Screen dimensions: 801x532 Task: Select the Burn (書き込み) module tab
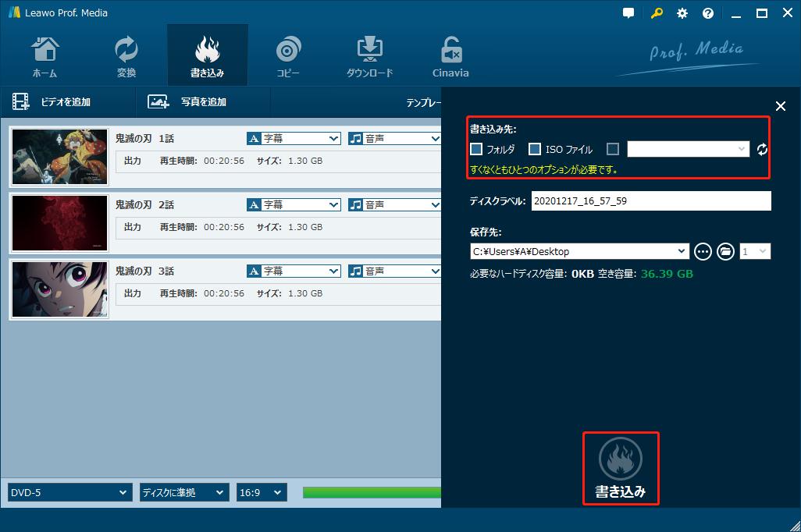[208, 56]
